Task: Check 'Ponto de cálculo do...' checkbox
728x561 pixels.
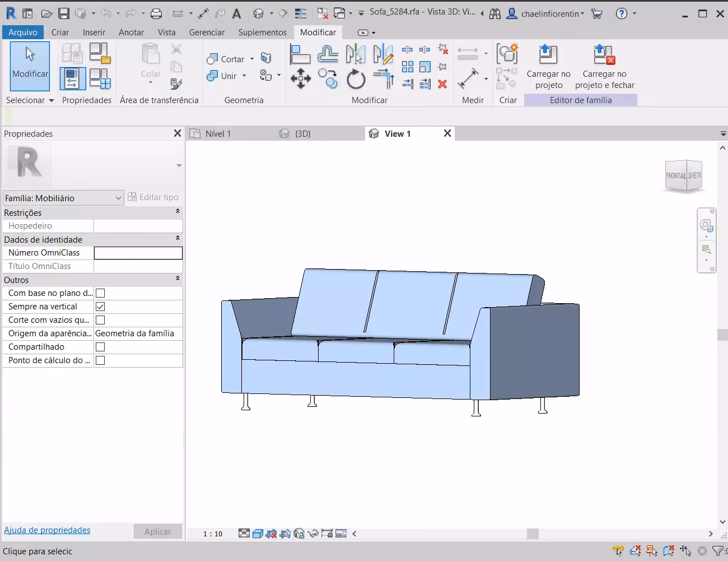Action: (x=100, y=360)
